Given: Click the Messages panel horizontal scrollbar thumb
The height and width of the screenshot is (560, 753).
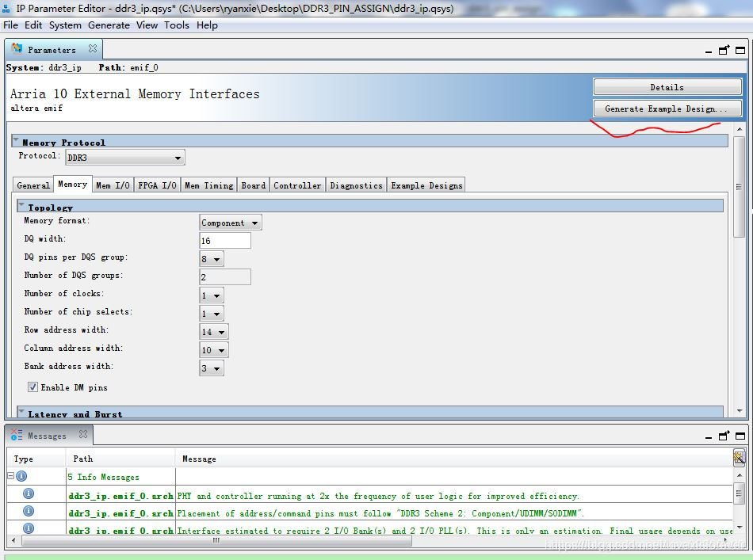Looking at the screenshot, I should click(216, 541).
